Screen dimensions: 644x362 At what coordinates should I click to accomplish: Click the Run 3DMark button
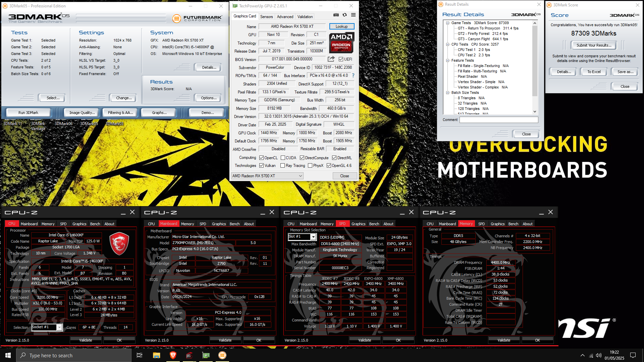click(x=28, y=113)
